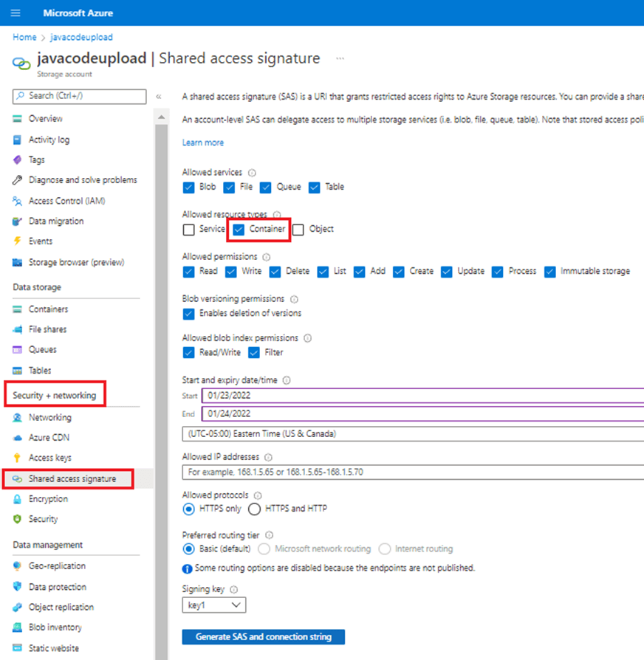The image size is (644, 660).
Task: Click the Encryption lock icon
Action: (18, 499)
